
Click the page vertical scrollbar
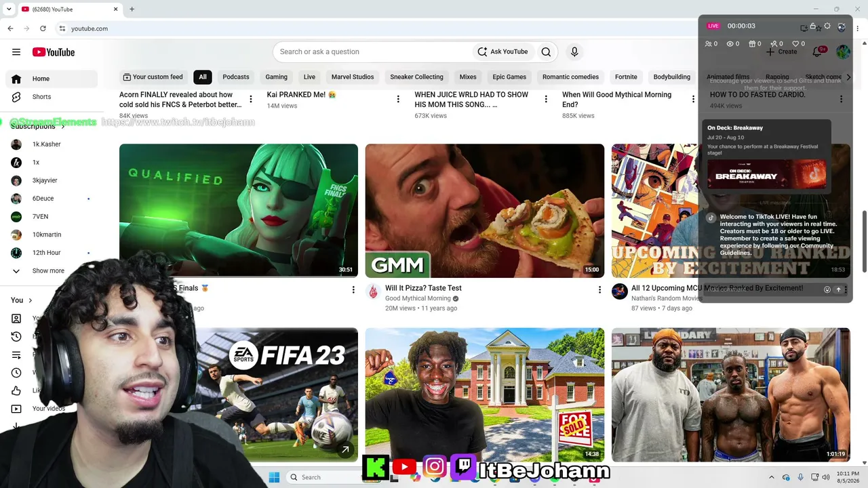(864, 242)
